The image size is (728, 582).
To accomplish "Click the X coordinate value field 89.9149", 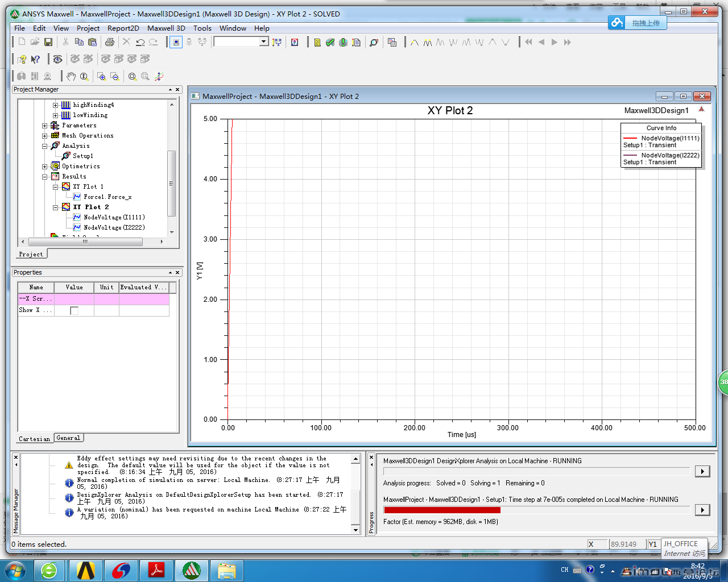I will (626, 544).
